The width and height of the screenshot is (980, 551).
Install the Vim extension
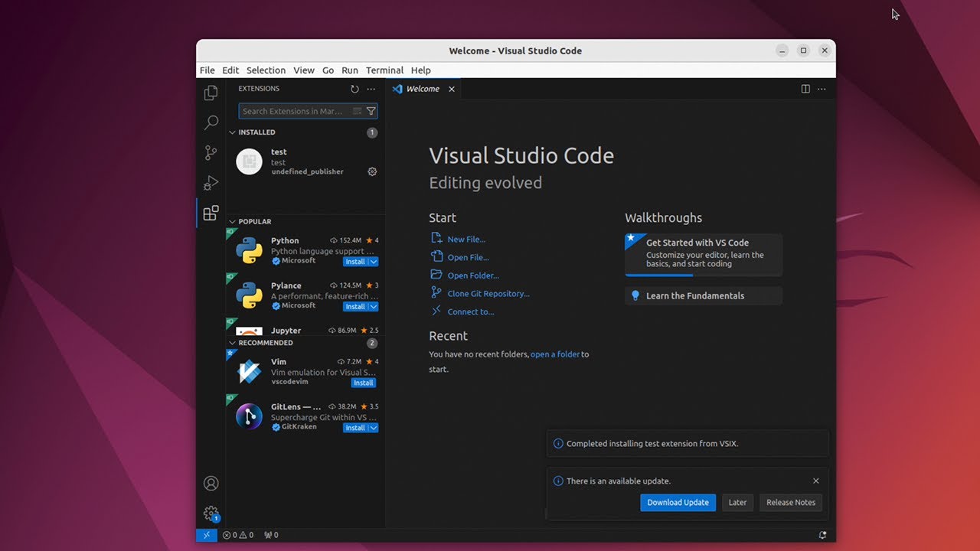[x=364, y=383]
